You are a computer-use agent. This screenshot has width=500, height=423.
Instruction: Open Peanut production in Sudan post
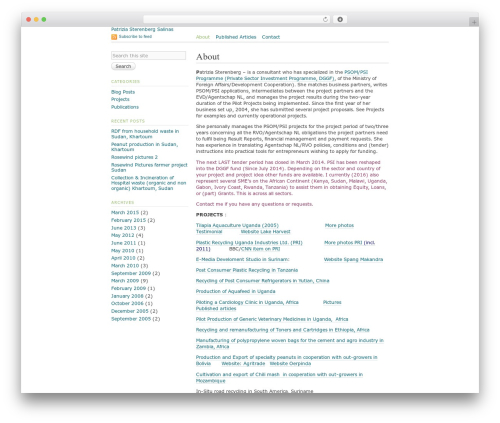[144, 147]
